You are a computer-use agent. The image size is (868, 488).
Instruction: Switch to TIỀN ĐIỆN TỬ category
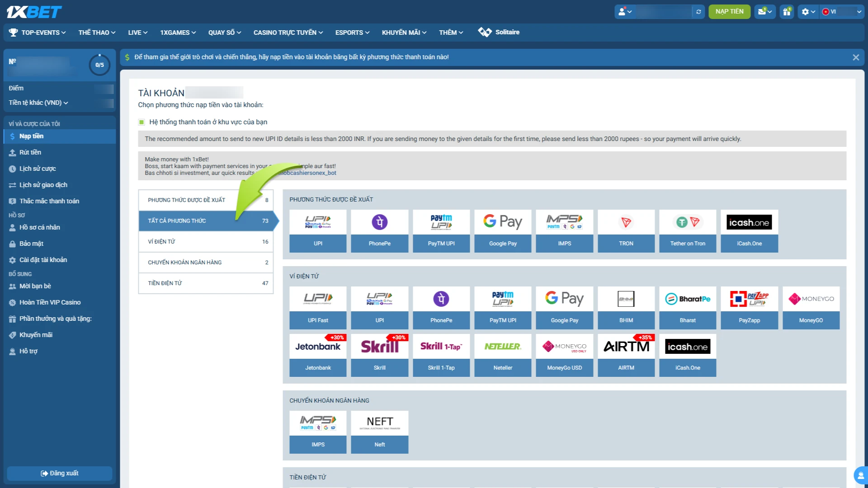[x=206, y=283]
